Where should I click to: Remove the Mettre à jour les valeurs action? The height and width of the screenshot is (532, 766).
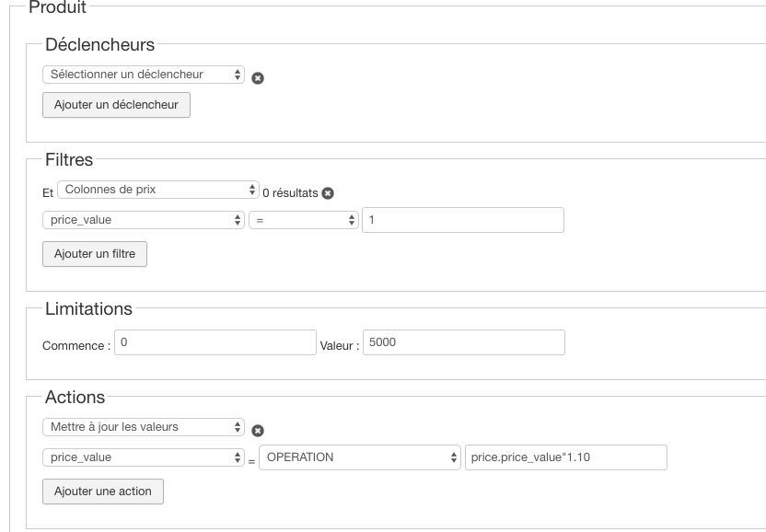(x=258, y=430)
